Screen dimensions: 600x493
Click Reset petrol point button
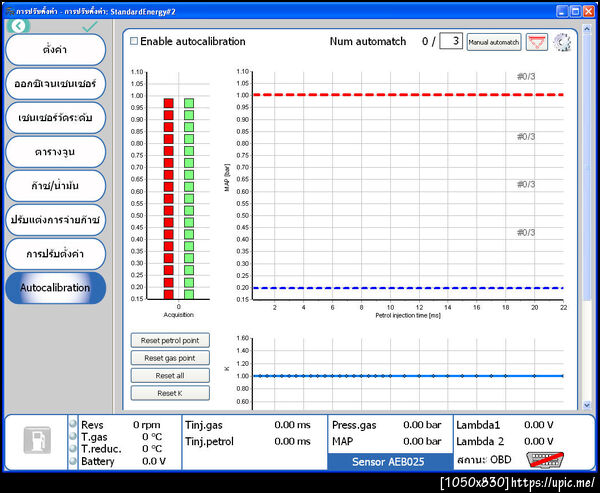point(170,340)
